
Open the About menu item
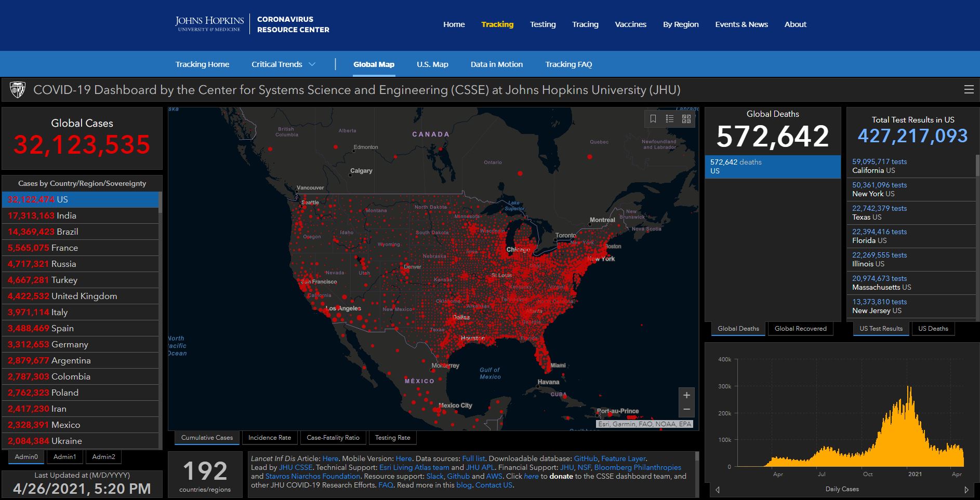point(796,24)
